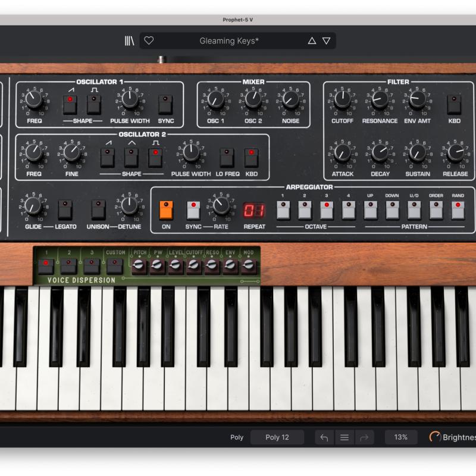Click Filter CUTOFF knob
476x476 pixels.
(x=343, y=100)
